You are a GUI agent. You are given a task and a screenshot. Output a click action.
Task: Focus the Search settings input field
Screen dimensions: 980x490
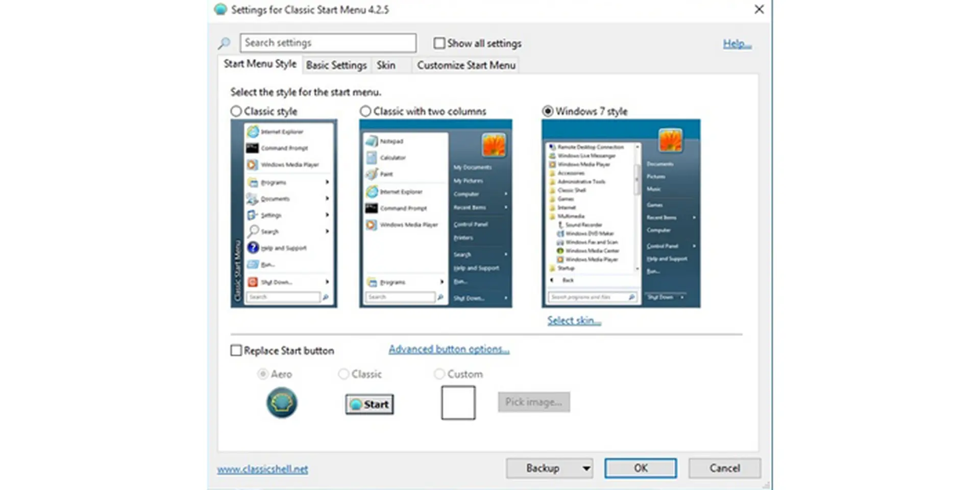click(328, 43)
